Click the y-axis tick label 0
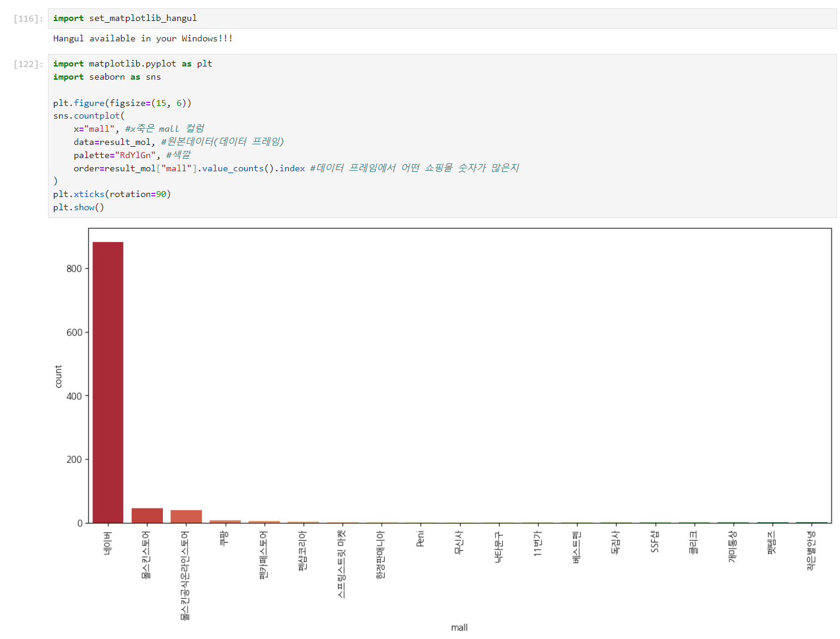Image resolution: width=840 pixels, height=639 pixels. click(80, 523)
